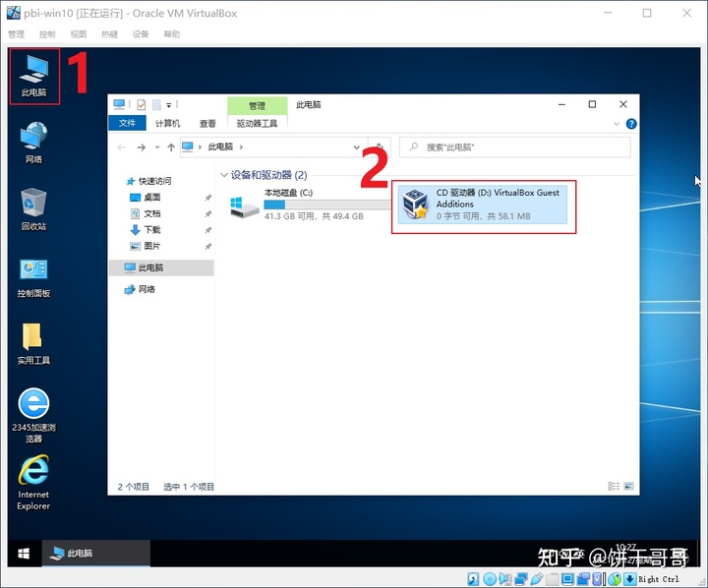Switch to large icons view in Explorer status bar

pyautogui.click(x=628, y=487)
